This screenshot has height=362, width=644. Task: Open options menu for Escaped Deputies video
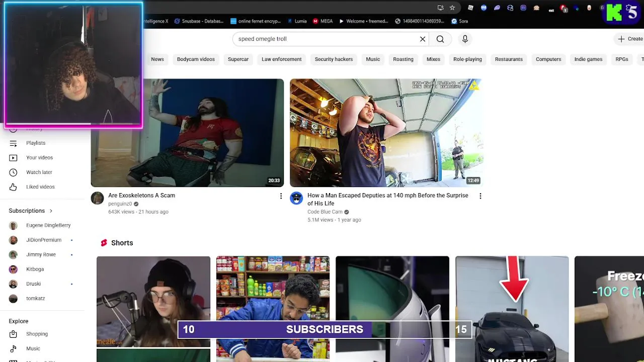[x=480, y=196]
